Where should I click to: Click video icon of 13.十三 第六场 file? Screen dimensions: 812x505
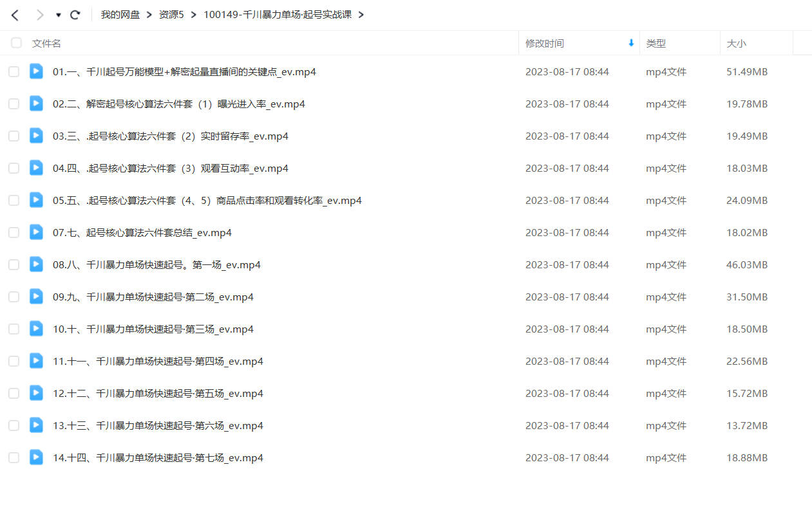pyautogui.click(x=36, y=425)
